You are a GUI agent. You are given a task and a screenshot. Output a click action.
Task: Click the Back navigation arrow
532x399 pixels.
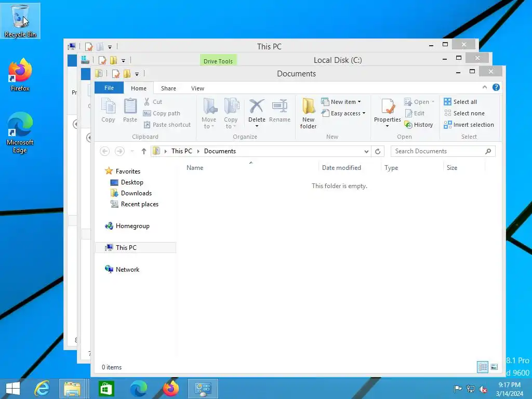(x=105, y=151)
